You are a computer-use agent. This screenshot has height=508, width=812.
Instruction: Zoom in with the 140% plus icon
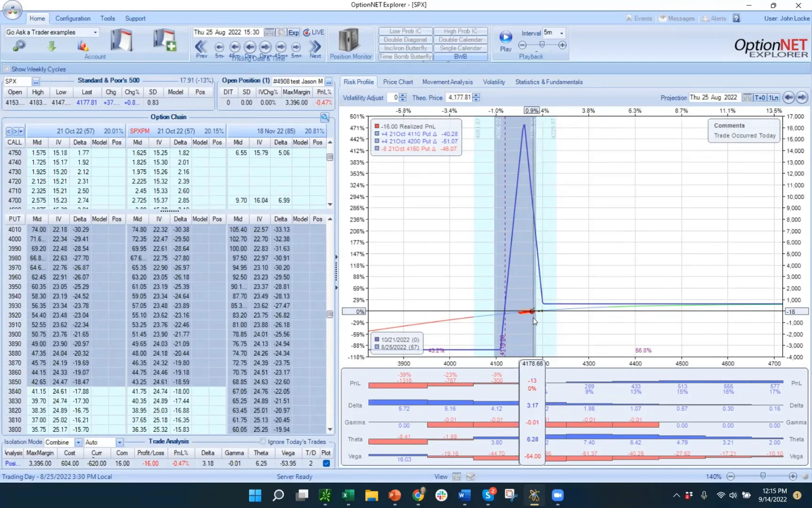[793, 476]
